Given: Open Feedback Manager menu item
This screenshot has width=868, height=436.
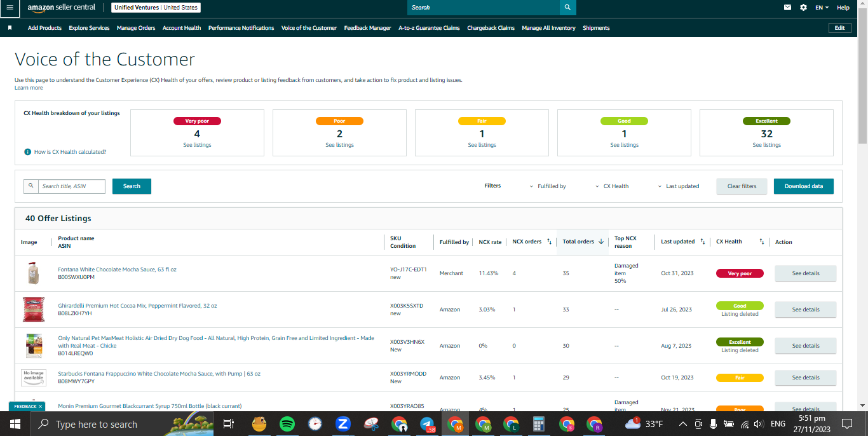Looking at the screenshot, I should pos(367,28).
